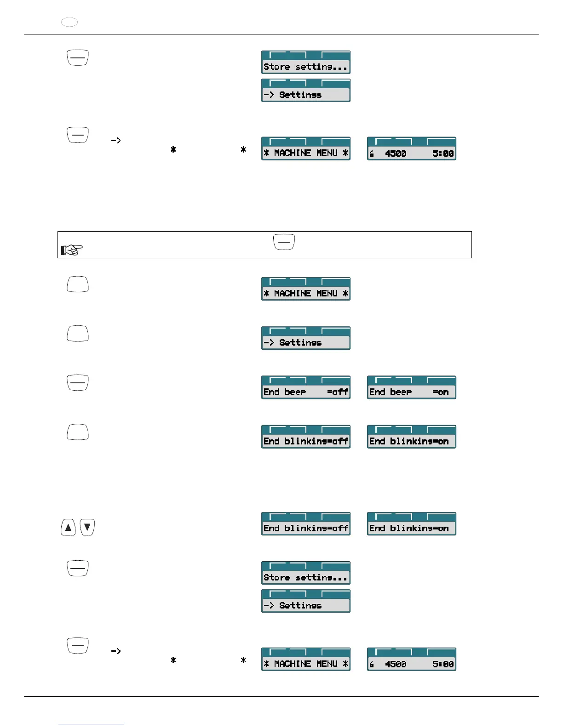Click the "-> Settings" display beside blank key
The width and height of the screenshot is (563, 728).
point(306,338)
